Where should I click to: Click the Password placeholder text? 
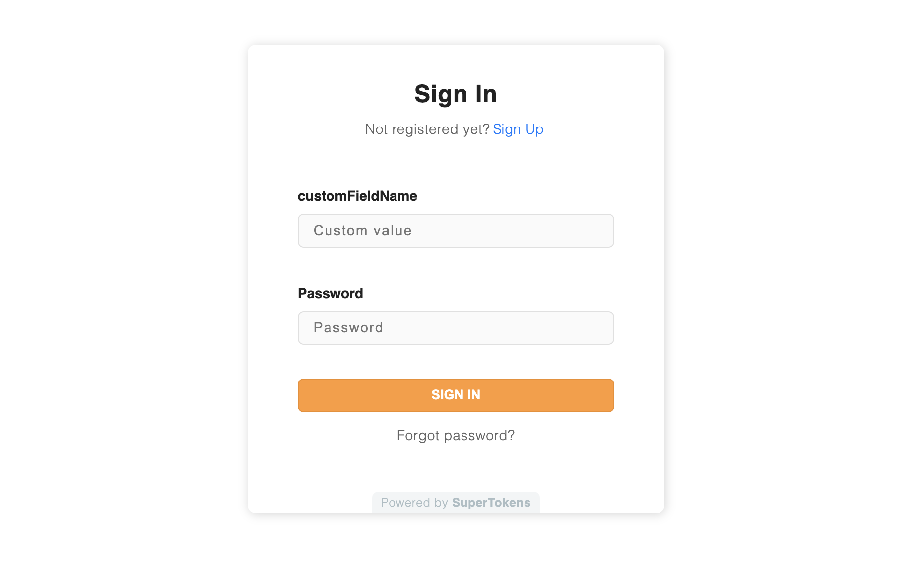[348, 327]
